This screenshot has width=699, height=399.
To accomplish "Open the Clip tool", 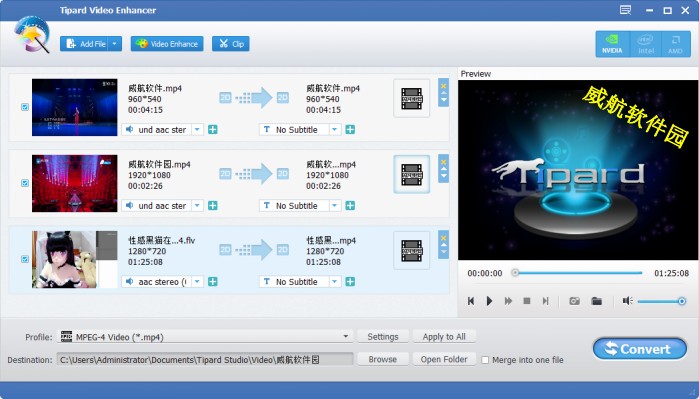I will [230, 44].
